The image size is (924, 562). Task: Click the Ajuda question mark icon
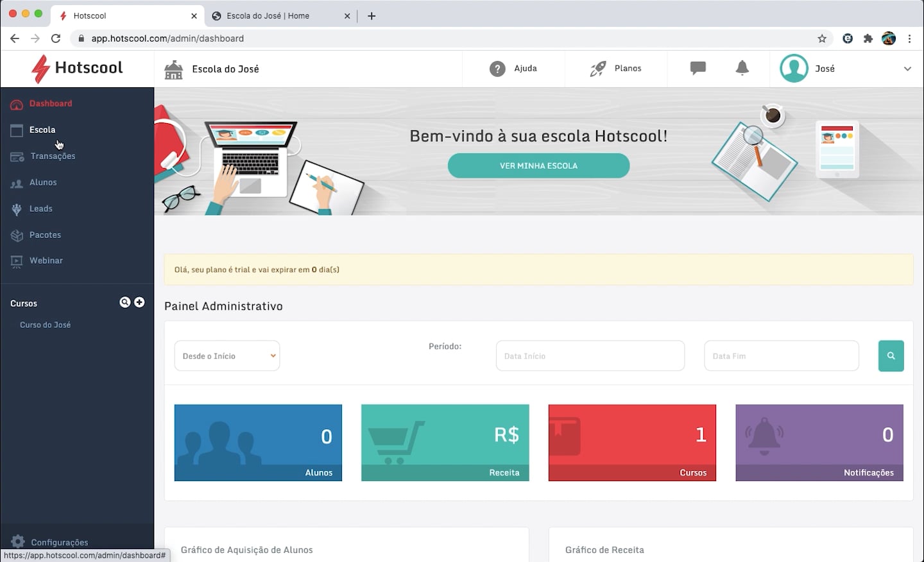point(497,69)
